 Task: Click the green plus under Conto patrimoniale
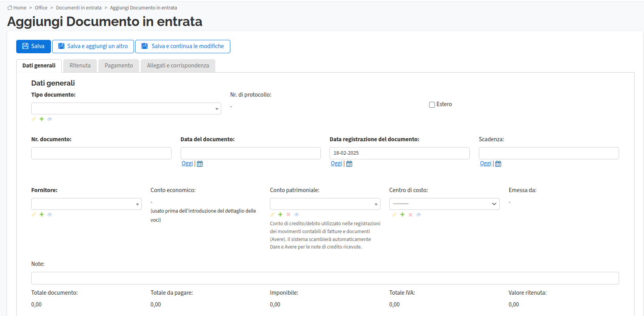click(x=280, y=215)
